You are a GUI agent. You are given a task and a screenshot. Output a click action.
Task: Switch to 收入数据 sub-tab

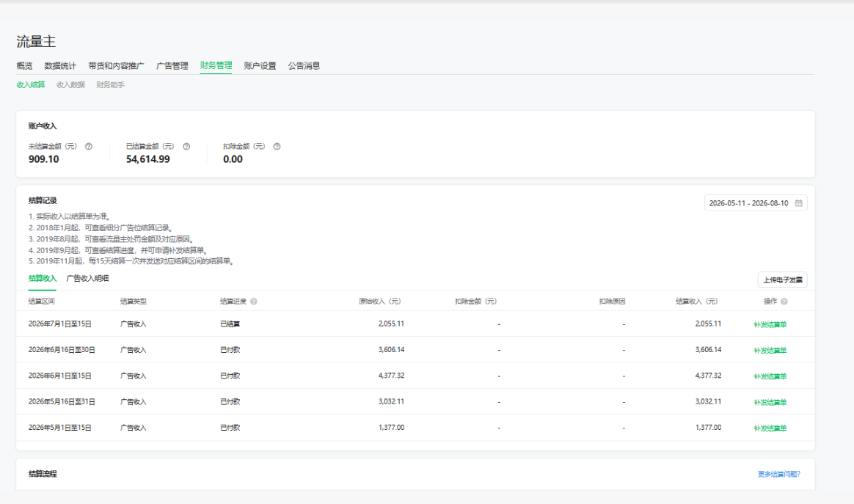point(71,85)
